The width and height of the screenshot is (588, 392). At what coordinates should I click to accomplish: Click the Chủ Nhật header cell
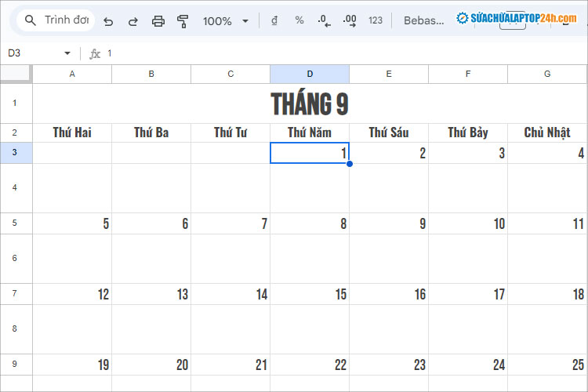pos(546,132)
